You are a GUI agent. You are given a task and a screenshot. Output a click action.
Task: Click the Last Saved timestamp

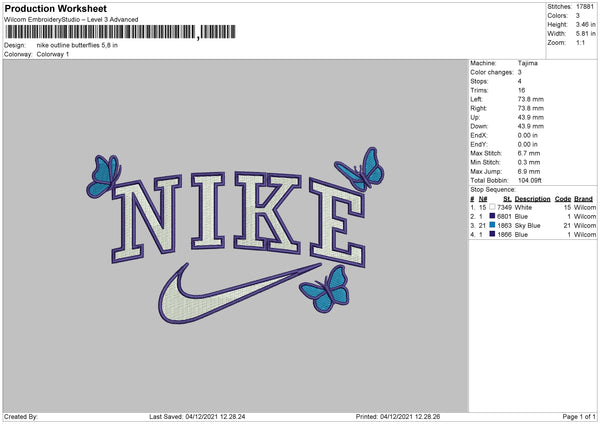[197, 416]
